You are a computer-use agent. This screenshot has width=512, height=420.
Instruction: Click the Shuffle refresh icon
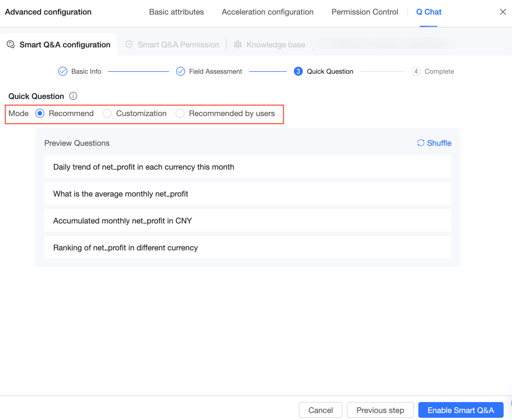pos(421,143)
